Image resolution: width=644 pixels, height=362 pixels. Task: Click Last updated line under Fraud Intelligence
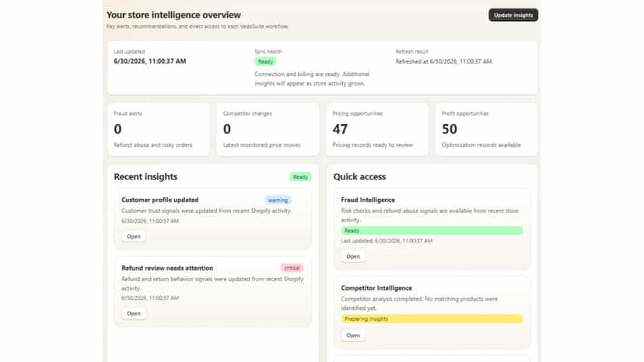point(387,241)
